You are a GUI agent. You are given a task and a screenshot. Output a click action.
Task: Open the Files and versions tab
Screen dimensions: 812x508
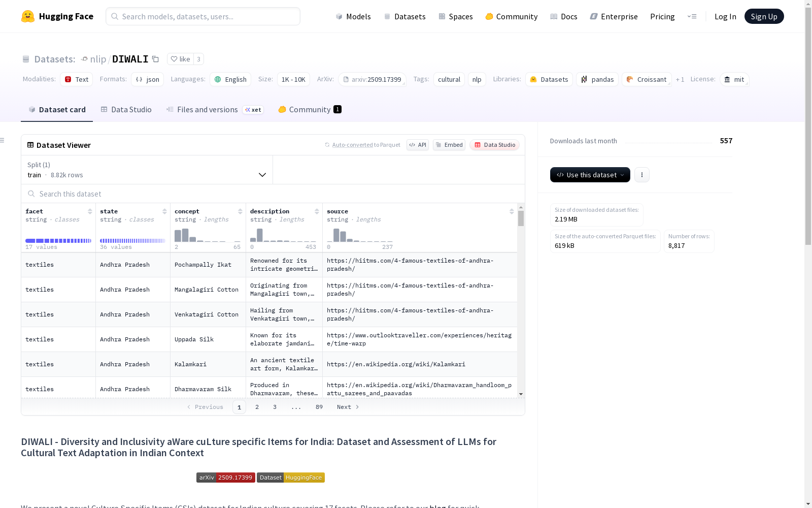tap(215, 109)
